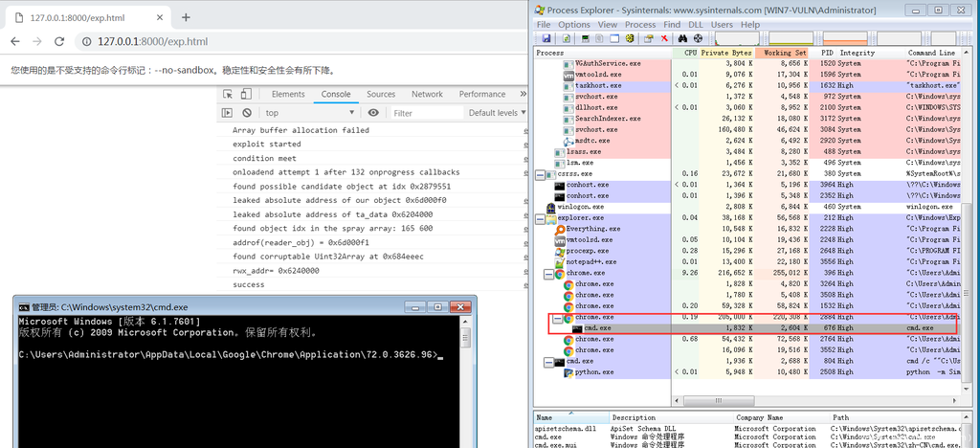The width and height of the screenshot is (980, 448).
Task: Reload the page in Chrome
Action: [59, 42]
